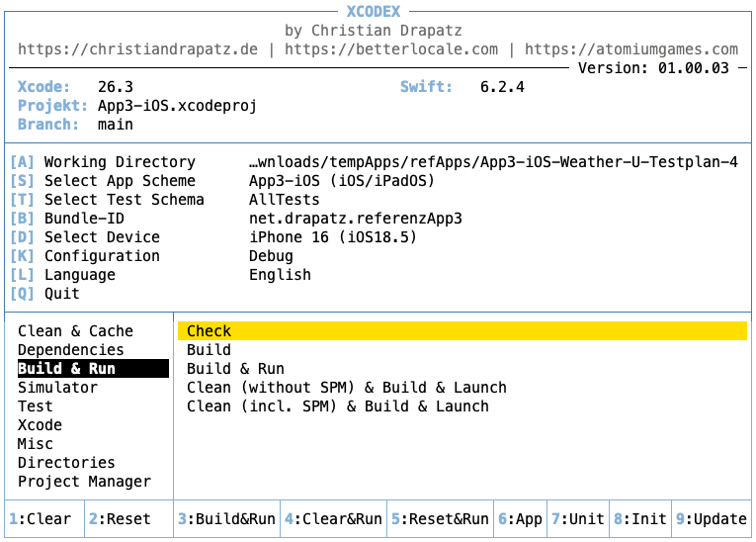Select the highlighted Build & Run category
The width and height of the screenshot is (756, 542).
click(93, 369)
